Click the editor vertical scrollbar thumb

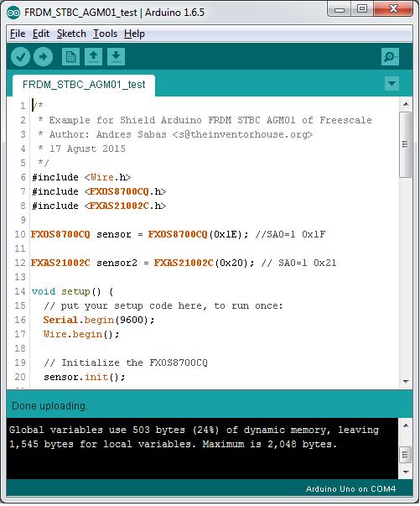pyautogui.click(x=406, y=144)
